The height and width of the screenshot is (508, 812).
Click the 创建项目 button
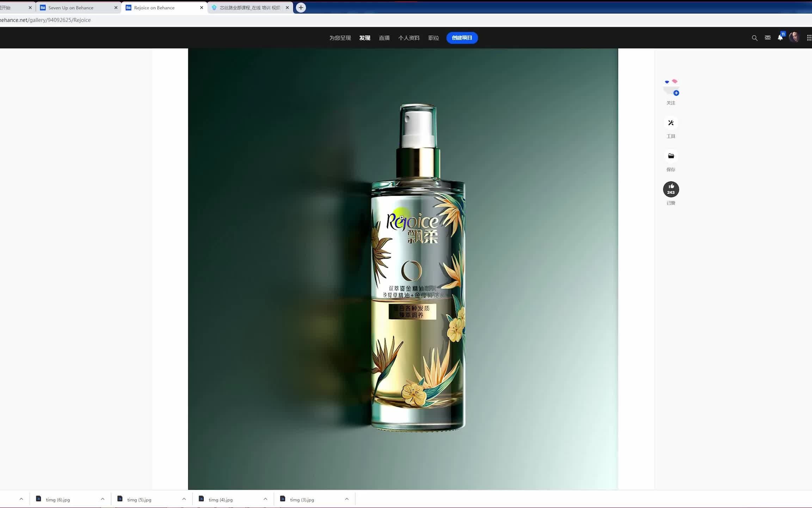click(x=462, y=38)
